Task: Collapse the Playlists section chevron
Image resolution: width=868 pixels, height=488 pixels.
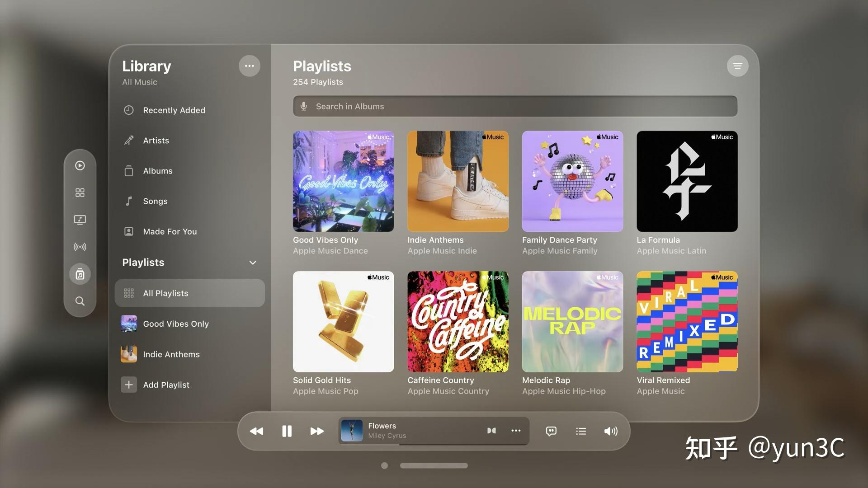Action: [253, 263]
